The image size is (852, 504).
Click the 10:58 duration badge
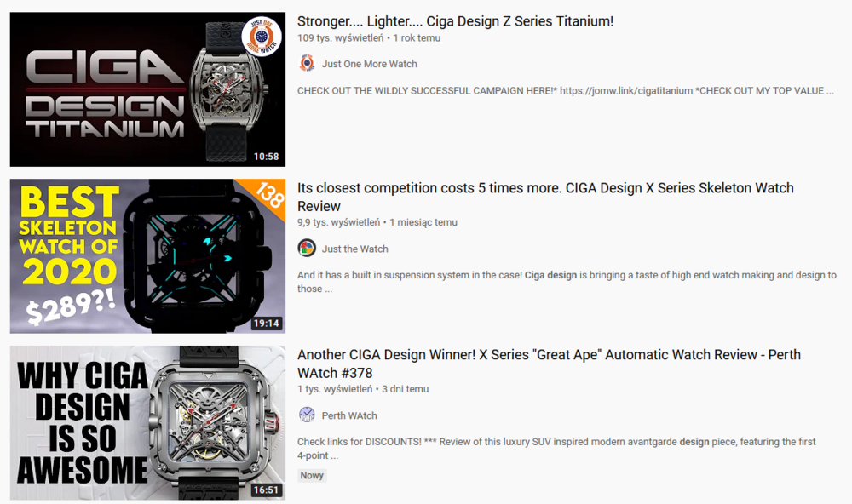[266, 157]
